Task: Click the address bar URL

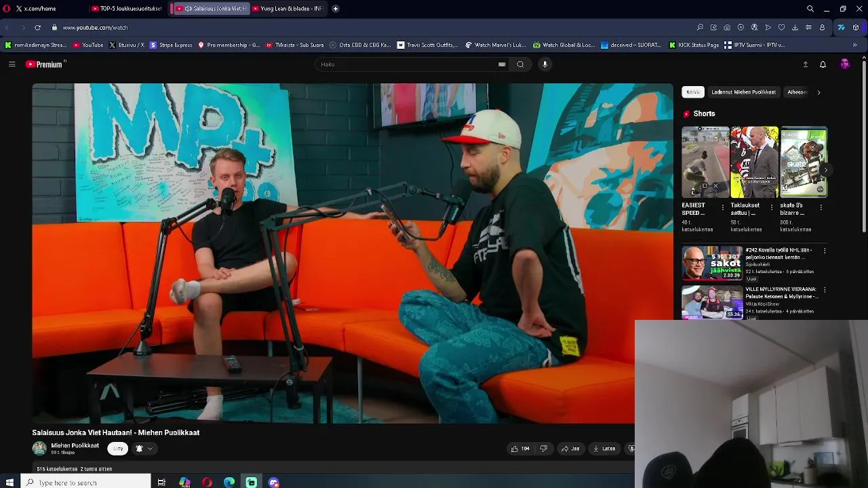Action: [95, 28]
